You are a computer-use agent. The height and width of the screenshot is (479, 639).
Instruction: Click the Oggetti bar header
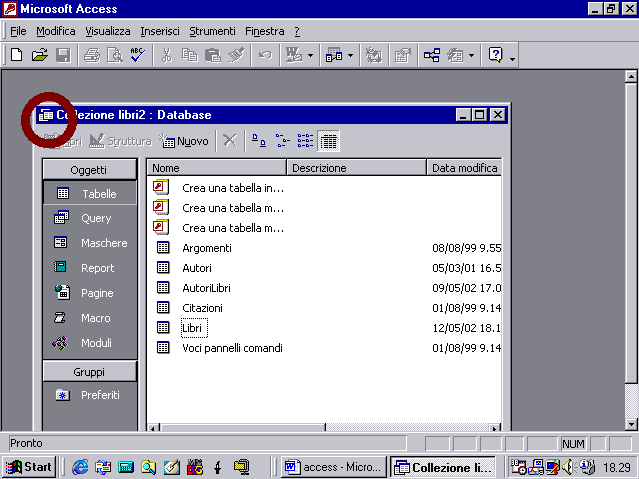pyautogui.click(x=90, y=170)
